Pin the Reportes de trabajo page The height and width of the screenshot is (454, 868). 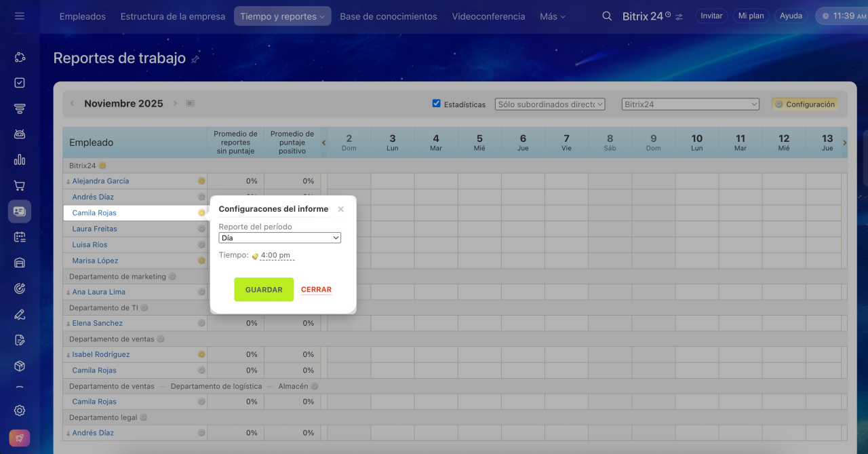[195, 60]
